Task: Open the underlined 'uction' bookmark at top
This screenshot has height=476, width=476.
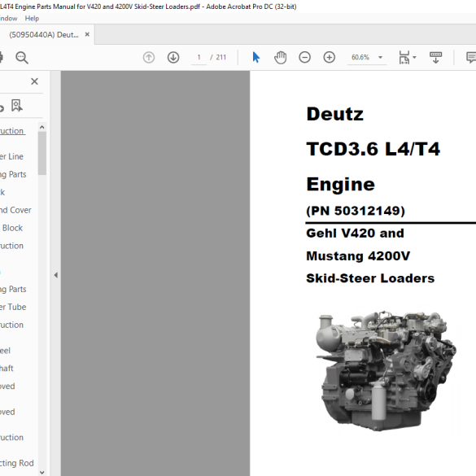Action: (x=12, y=131)
